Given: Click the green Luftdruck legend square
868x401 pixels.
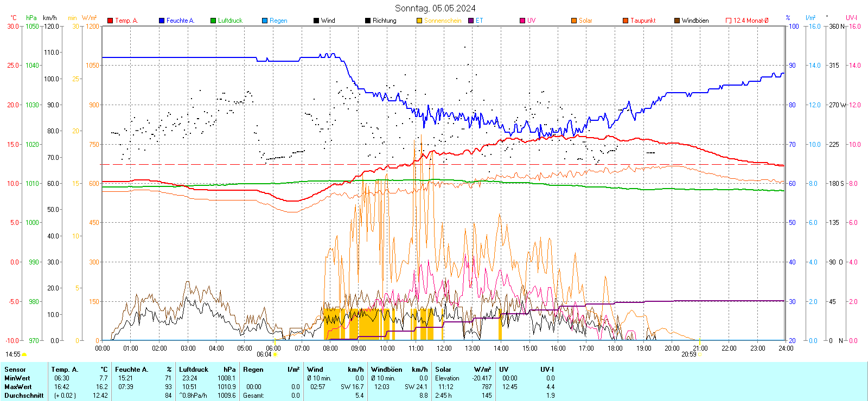Looking at the screenshot, I should tap(213, 21).
